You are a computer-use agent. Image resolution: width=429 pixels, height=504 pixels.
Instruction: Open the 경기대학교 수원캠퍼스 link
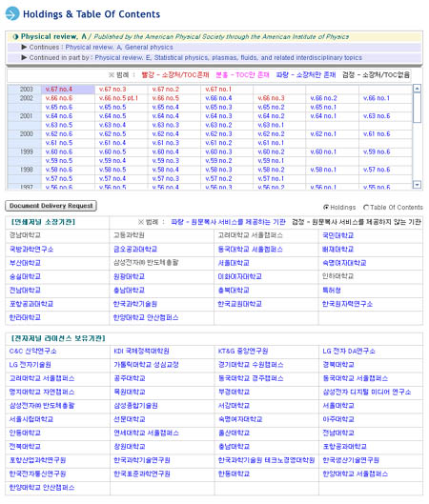click(251, 365)
